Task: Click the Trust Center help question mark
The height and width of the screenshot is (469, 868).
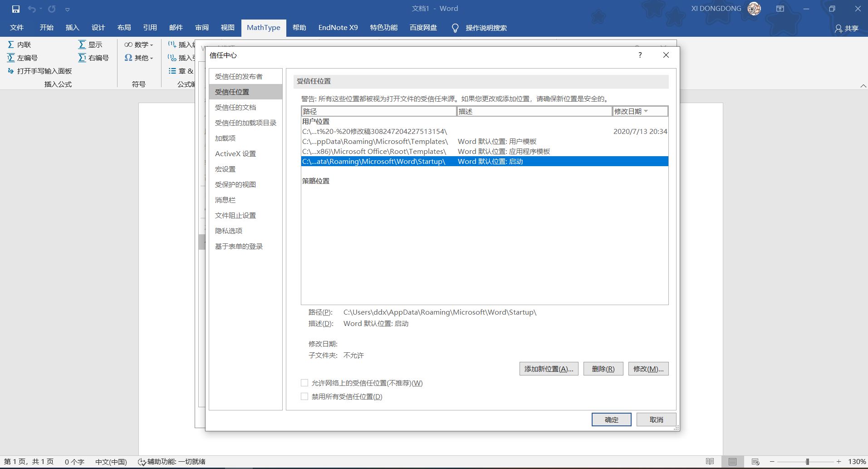Action: tap(640, 55)
